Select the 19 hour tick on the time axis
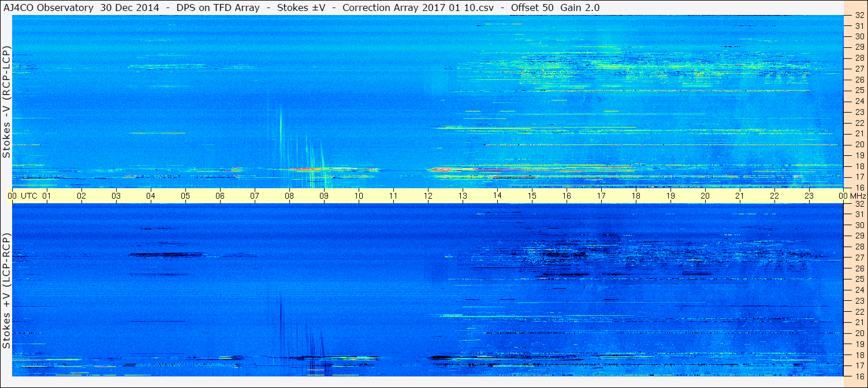868x388 pixels. pos(670,196)
